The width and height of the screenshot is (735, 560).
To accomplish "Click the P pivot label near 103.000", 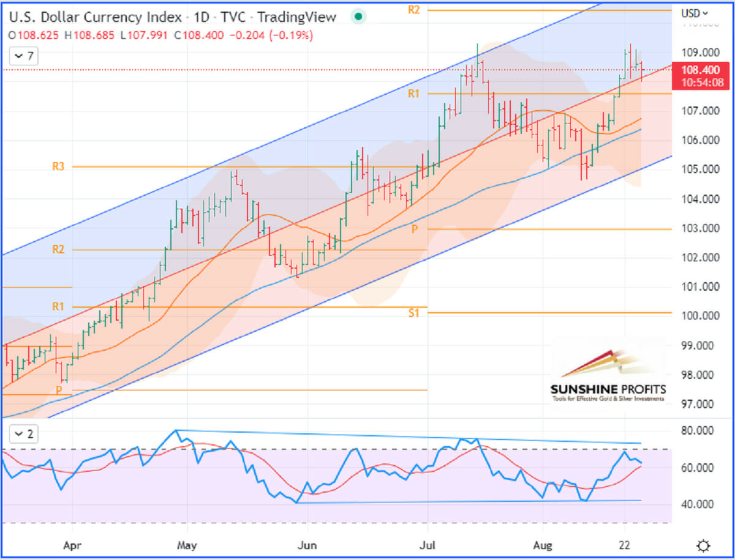I will click(x=414, y=229).
